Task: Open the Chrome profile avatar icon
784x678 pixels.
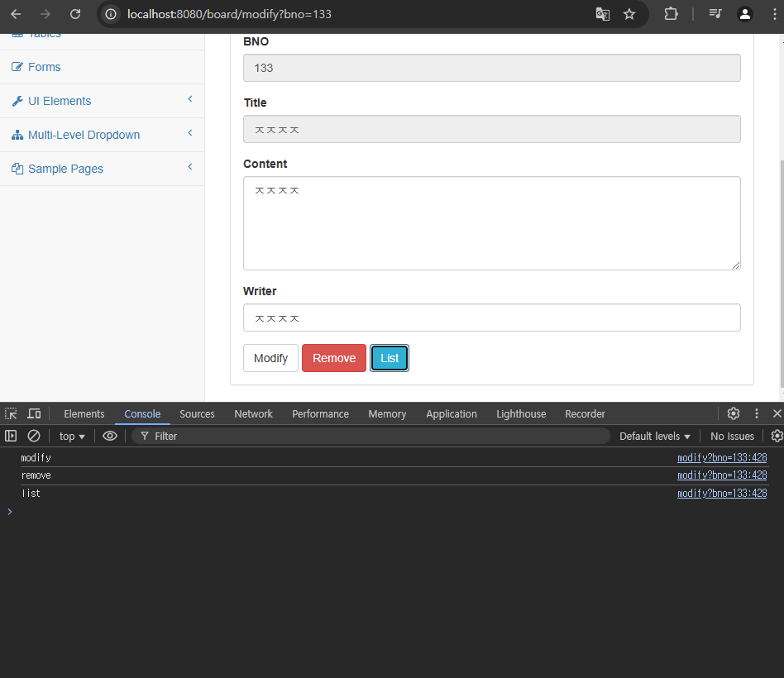Action: [745, 14]
